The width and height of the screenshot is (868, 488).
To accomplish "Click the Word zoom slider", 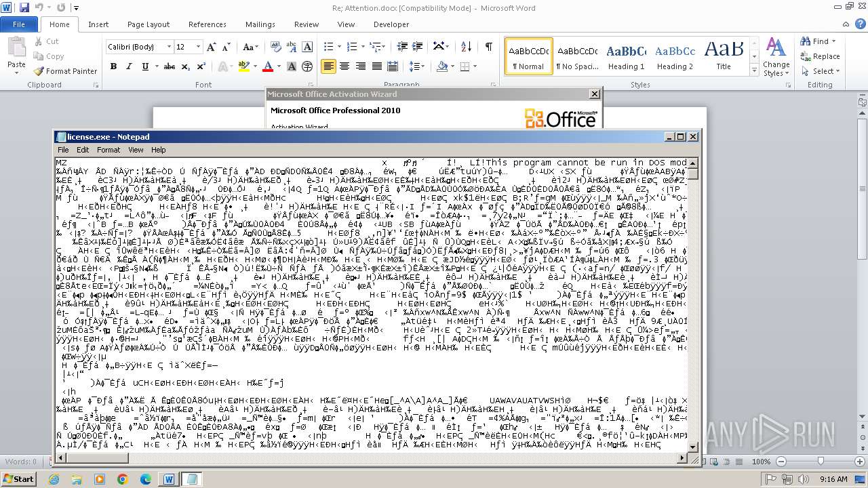I will tap(821, 461).
